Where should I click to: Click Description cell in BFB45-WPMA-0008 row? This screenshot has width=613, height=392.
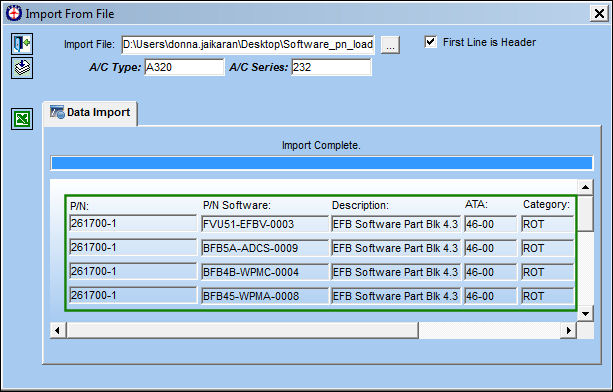[x=396, y=296]
